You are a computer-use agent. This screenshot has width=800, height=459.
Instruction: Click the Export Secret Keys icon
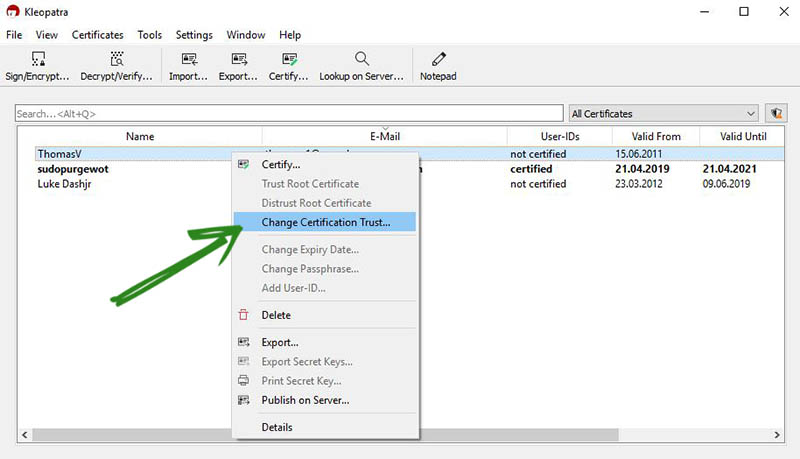[244, 362]
